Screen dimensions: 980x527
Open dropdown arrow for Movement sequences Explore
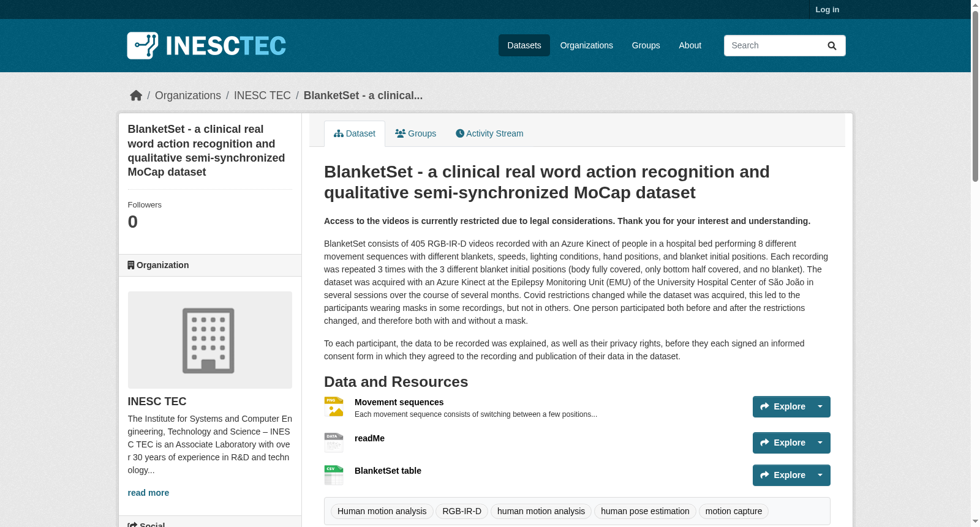click(x=820, y=406)
